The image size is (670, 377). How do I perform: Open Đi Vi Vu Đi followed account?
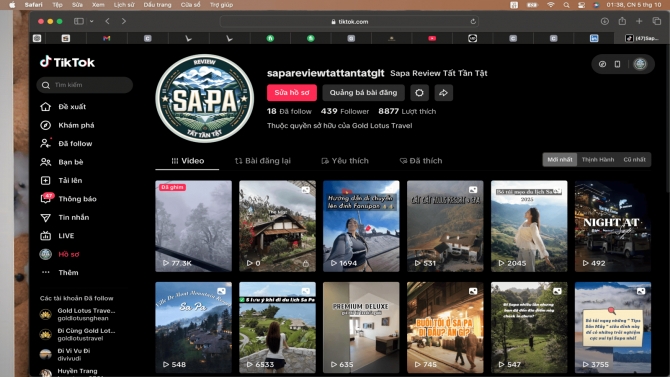point(65,354)
